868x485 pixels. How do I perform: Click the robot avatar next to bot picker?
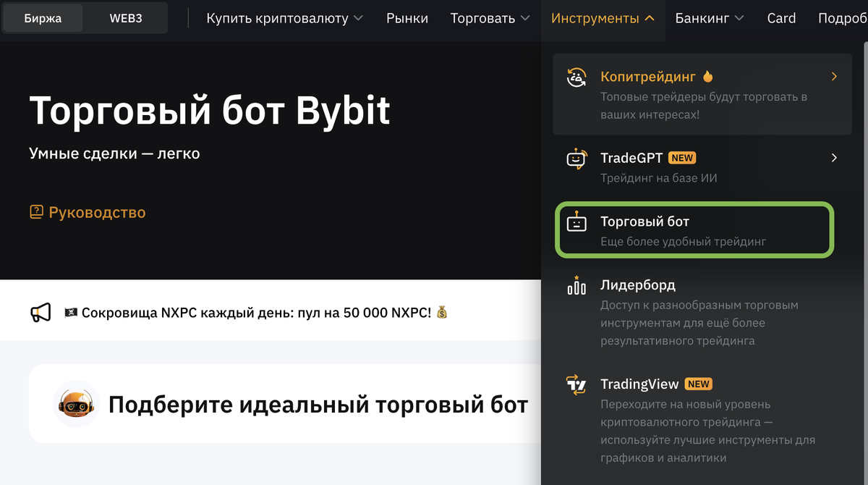[76, 403]
